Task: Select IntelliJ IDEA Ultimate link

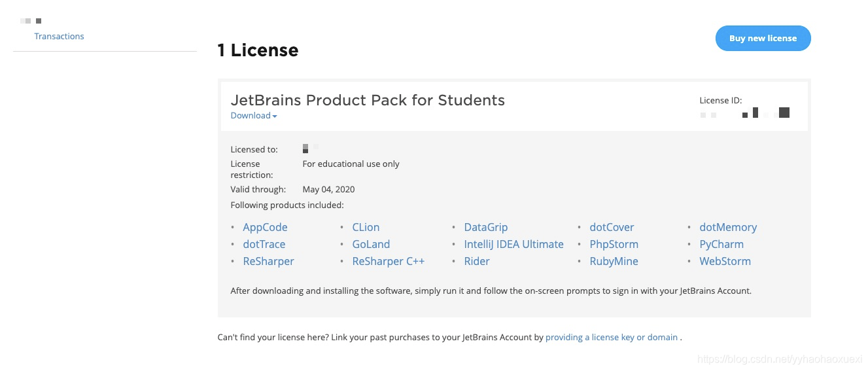Action: pos(513,244)
